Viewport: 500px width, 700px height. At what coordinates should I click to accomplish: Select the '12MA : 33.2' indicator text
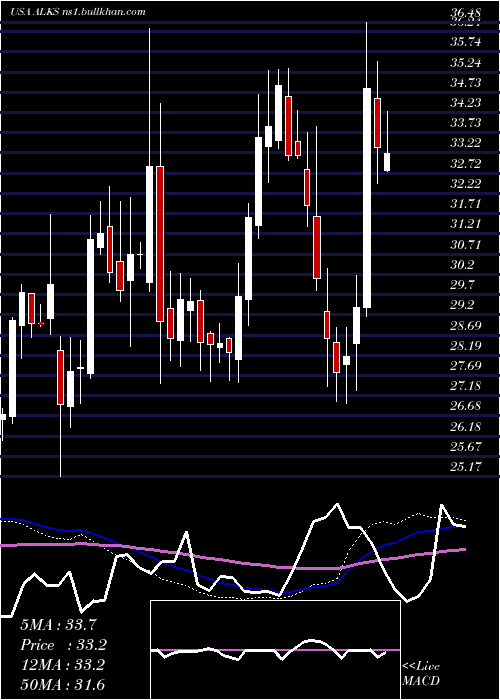pos(62,665)
